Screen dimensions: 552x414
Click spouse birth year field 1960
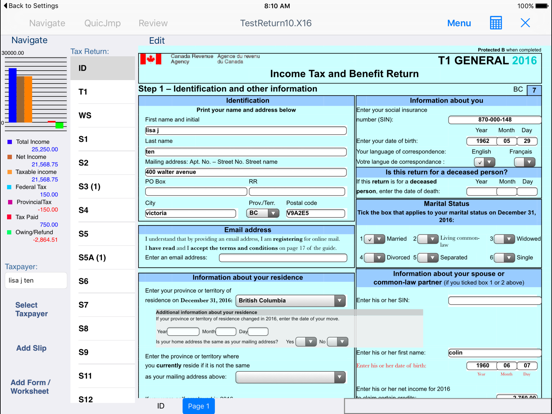(x=481, y=366)
